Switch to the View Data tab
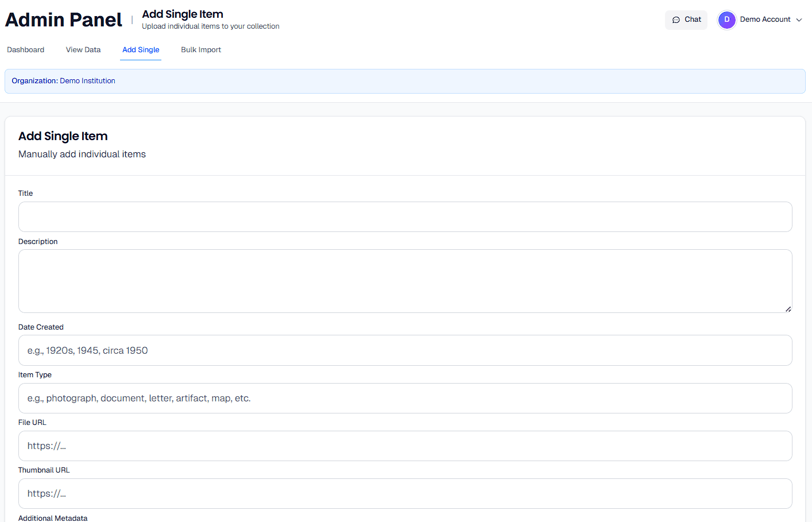The height and width of the screenshot is (522, 812). [83, 50]
